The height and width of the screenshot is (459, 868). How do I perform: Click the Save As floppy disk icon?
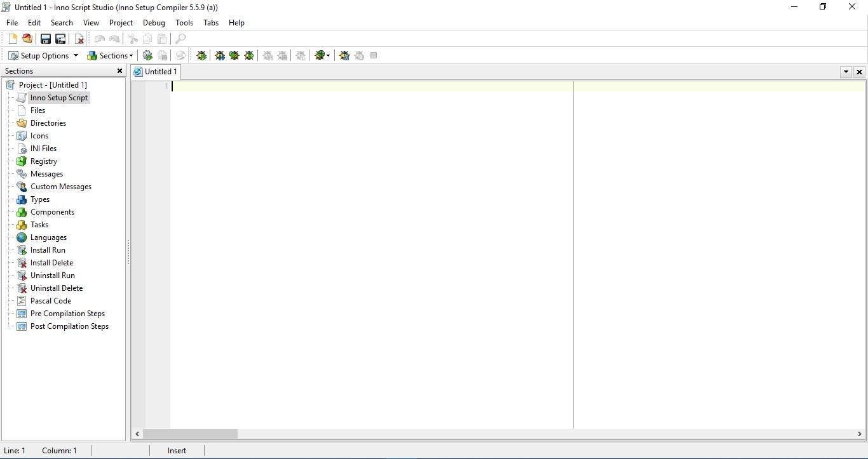tap(60, 39)
